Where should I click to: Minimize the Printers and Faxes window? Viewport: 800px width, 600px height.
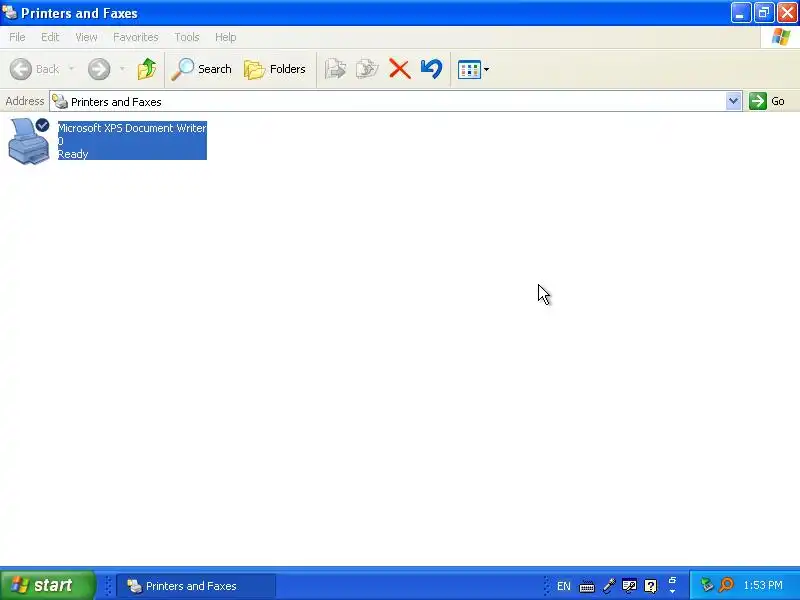tap(740, 13)
